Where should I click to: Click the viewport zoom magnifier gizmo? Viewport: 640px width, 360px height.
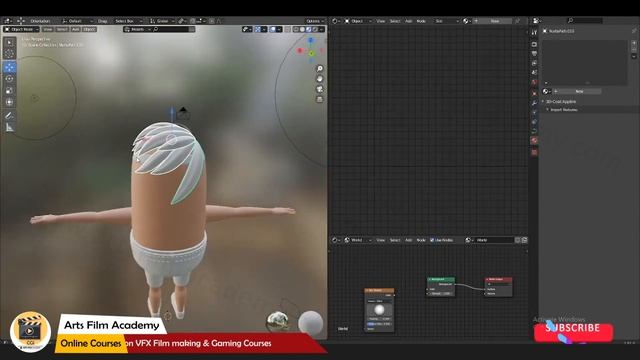pos(320,69)
